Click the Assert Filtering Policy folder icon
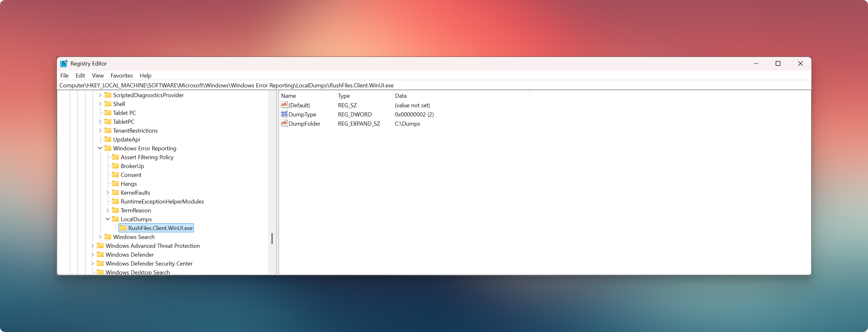868x332 pixels. (115, 157)
